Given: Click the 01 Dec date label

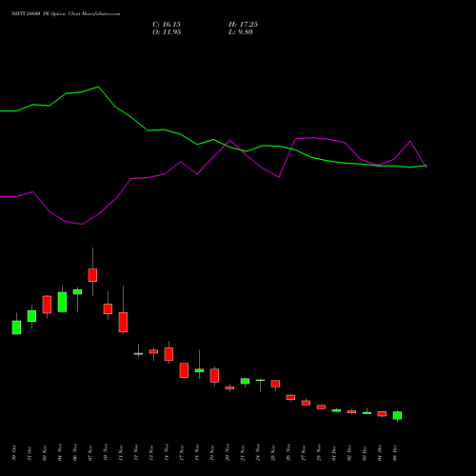Looking at the screenshot, I should (334, 453).
